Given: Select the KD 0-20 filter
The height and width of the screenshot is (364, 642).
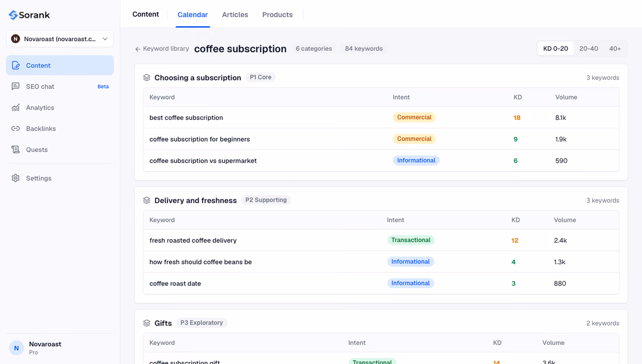Looking at the screenshot, I should click(x=556, y=49).
